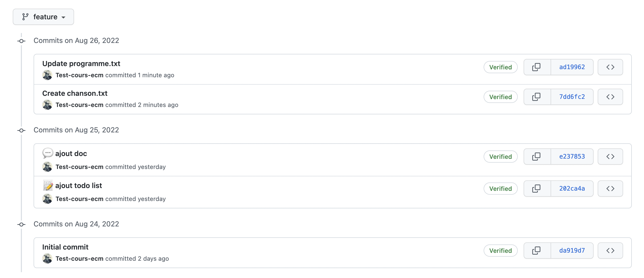Click commit link e237853
Image resolution: width=644 pixels, height=278 pixels.
572,156
